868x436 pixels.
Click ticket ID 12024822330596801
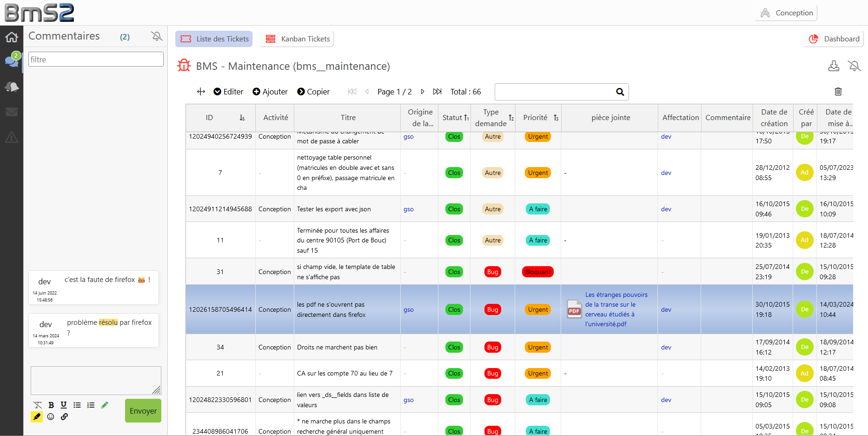click(x=220, y=400)
